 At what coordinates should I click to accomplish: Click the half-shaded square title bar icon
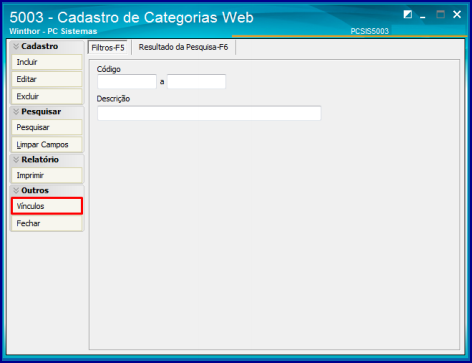tap(407, 14)
